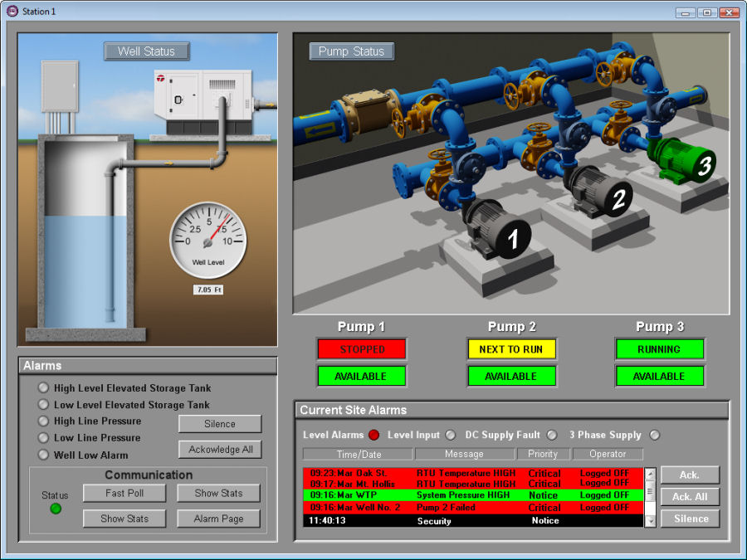Click the DC Supply Fault indicator
The height and width of the screenshot is (560, 747).
tap(552, 435)
